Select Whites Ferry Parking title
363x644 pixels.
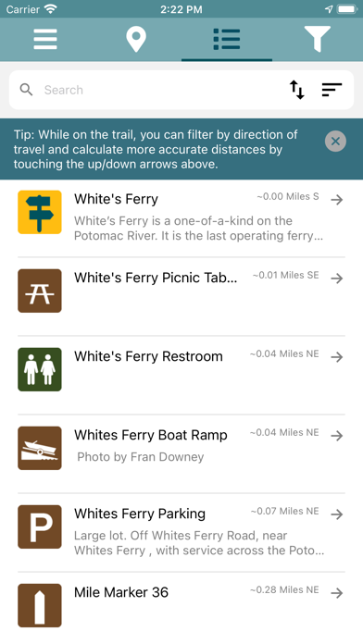[x=140, y=514]
